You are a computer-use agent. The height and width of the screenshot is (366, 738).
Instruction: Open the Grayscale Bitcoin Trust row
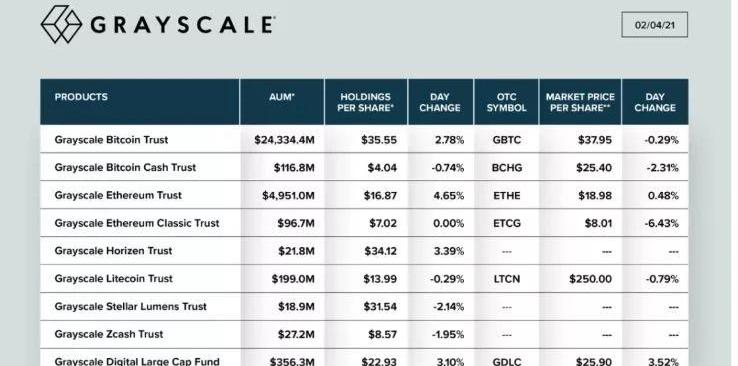(x=364, y=139)
